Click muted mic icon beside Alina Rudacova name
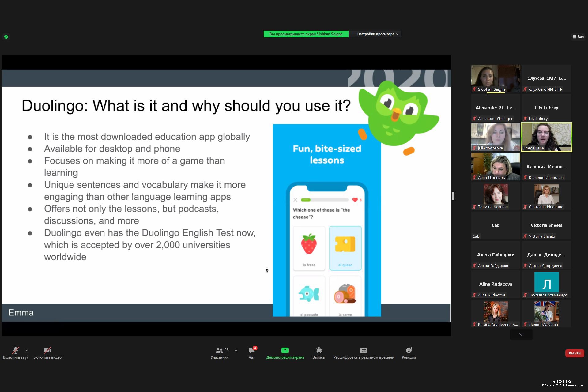Image resolution: width=588 pixels, height=392 pixels. point(474,295)
